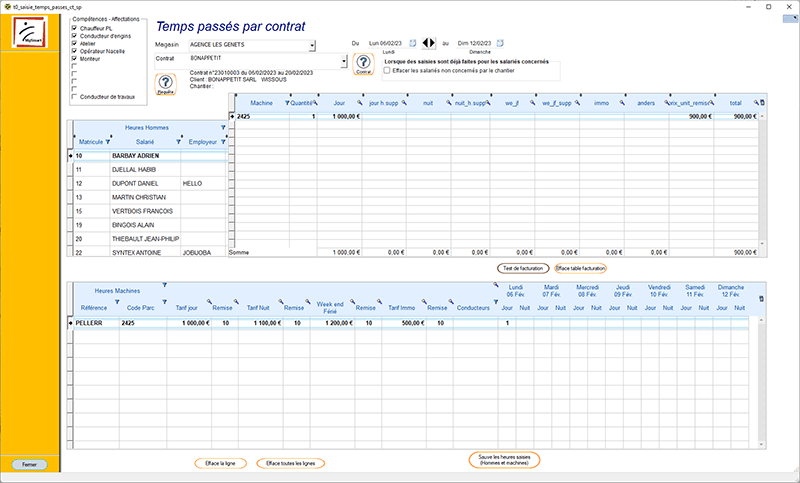This screenshot has width=800, height=483.
Task: Enable the Conducteur de travaux checkbox
Action: pos(74,97)
